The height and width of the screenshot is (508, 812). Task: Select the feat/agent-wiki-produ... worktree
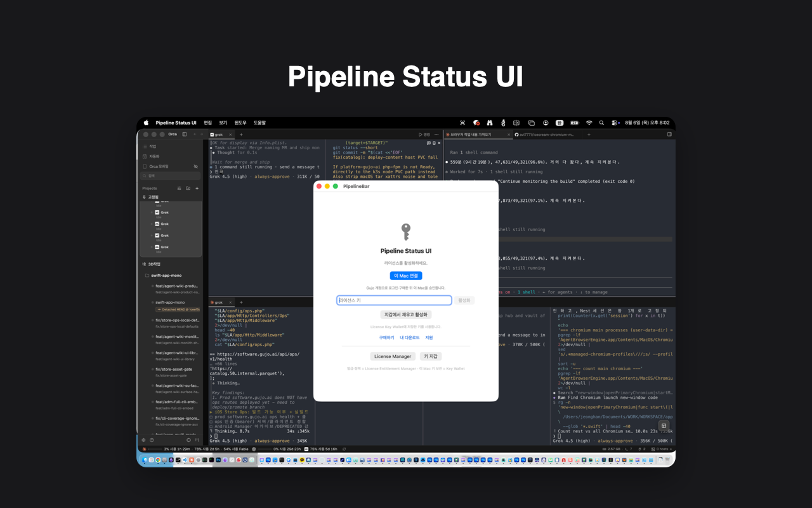click(x=174, y=288)
